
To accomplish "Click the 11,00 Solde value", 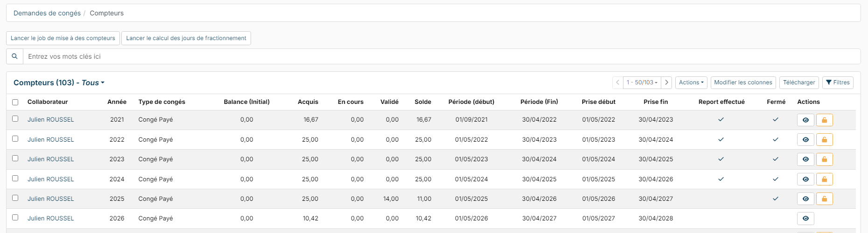I will (424, 199).
